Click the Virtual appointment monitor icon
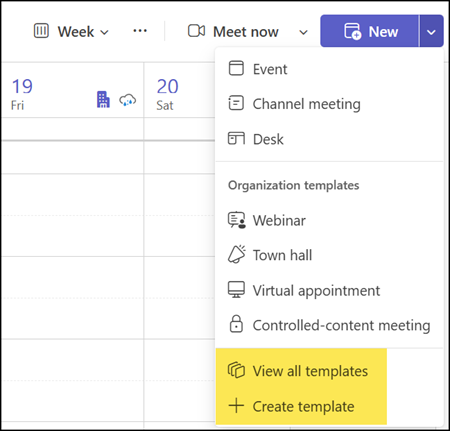Screen dimensions: 450x431 pos(236,289)
